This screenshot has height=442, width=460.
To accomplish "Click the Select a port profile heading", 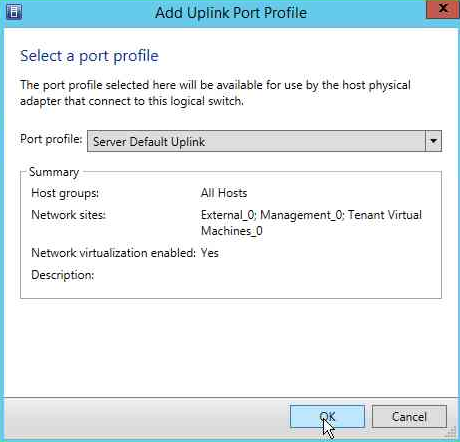I will tap(89, 56).
